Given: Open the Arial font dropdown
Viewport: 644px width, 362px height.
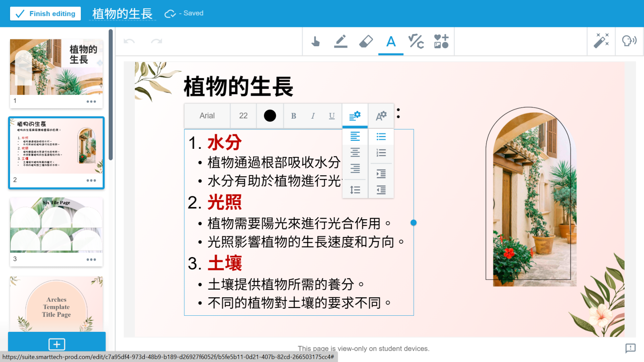Looking at the screenshot, I should [207, 116].
